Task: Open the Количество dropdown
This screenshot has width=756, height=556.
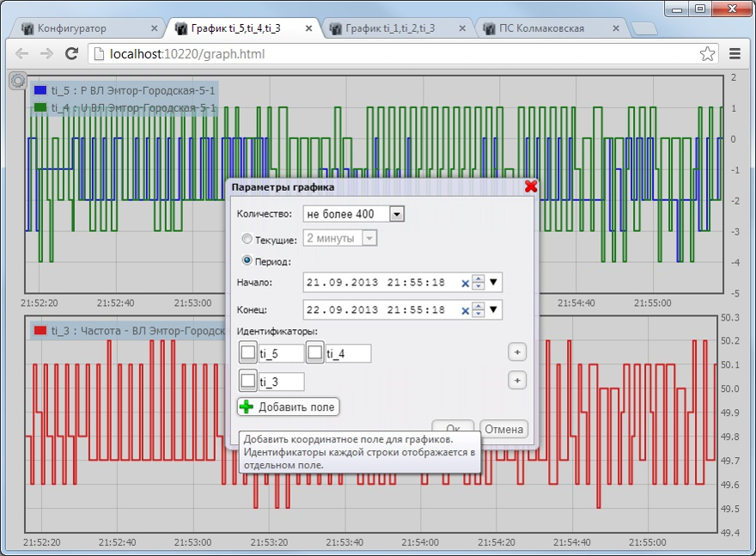Action: pos(396,214)
